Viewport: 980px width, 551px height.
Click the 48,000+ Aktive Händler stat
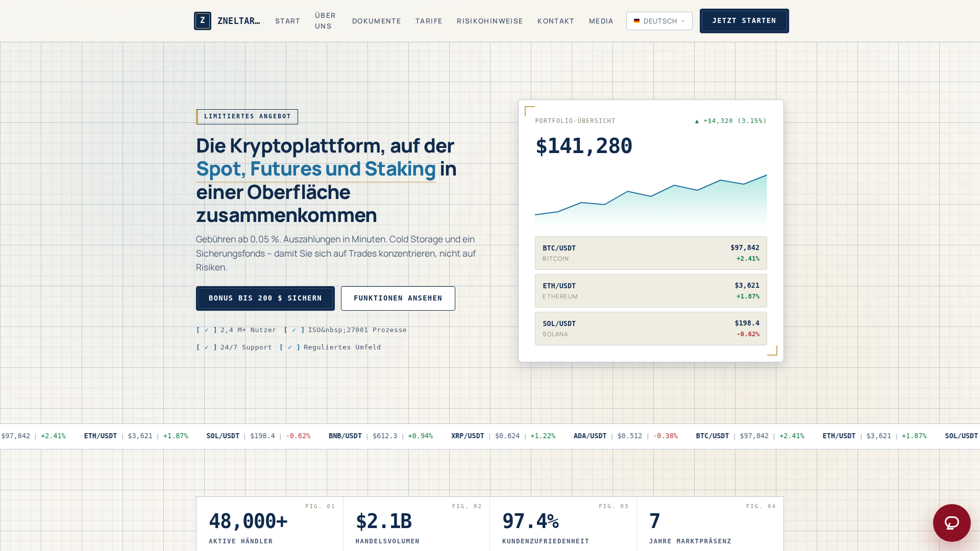(x=269, y=524)
